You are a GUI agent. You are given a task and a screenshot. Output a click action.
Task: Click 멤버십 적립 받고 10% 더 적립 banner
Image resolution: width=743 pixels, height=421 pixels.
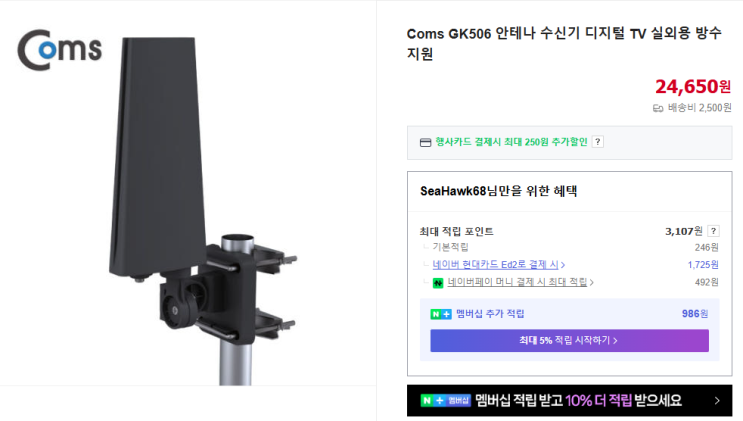tap(570, 401)
